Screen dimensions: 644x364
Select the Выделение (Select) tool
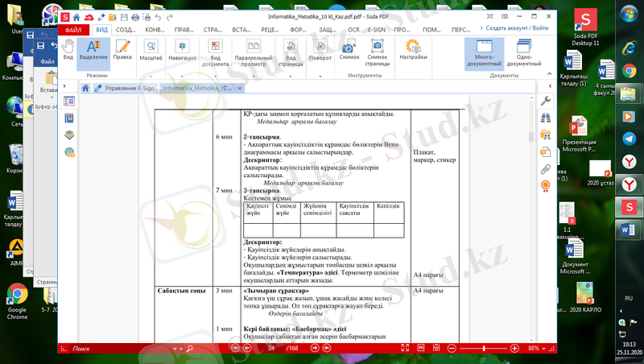coord(93,50)
